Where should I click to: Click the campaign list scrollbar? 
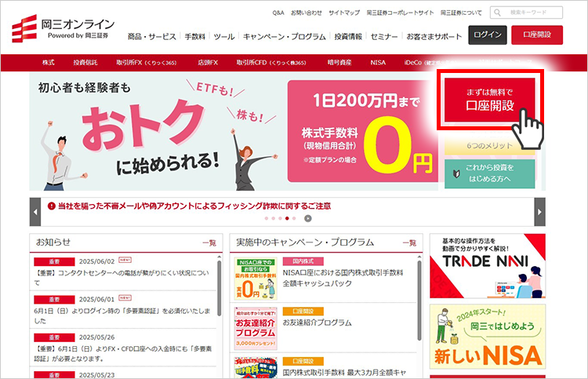[419, 301]
